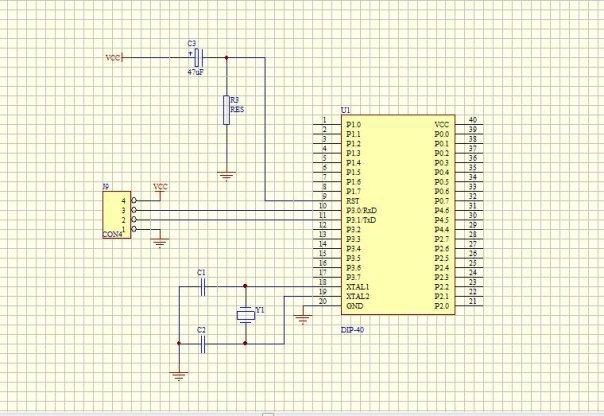Image resolution: width=604 pixels, height=416 pixels.
Task: Click the 47uF value label
Action: [196, 72]
